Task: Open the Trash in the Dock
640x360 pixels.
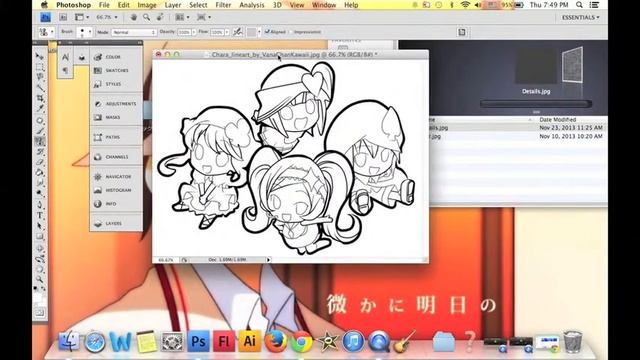Action: pos(573,341)
